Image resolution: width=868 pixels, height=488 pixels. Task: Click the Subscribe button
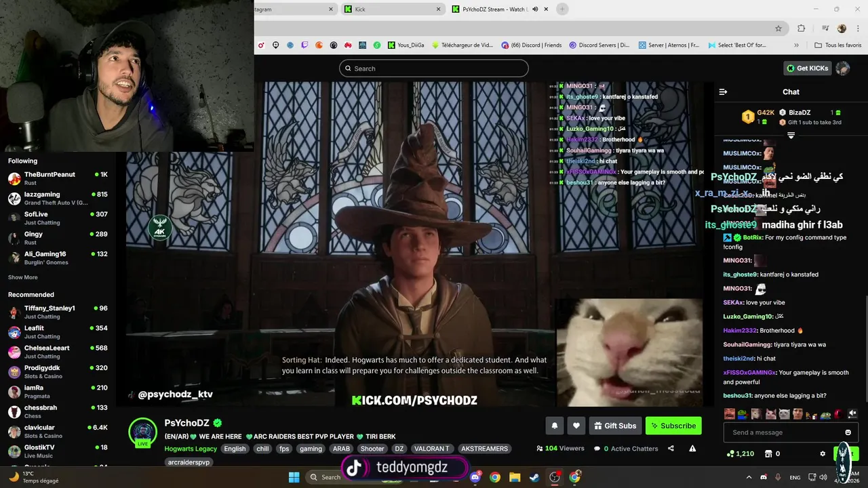[673, 426]
